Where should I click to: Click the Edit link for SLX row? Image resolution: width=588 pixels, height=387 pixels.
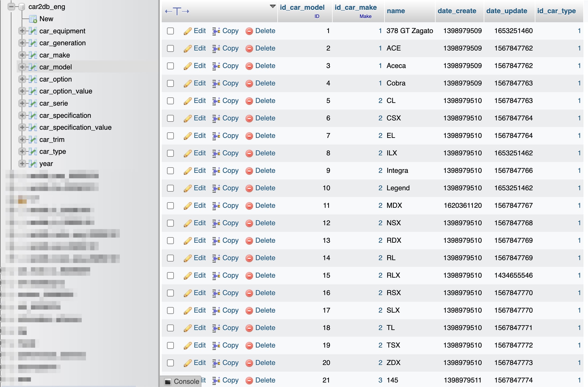coord(200,310)
